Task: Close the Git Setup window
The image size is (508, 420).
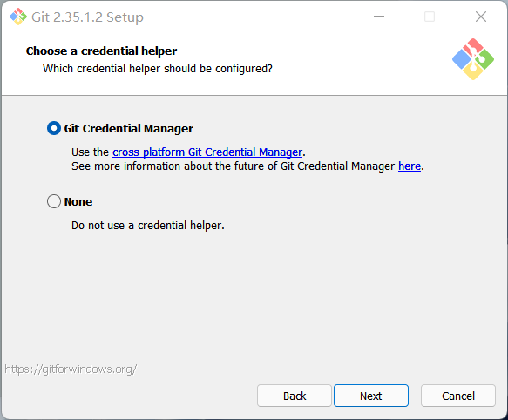Action: (x=481, y=17)
